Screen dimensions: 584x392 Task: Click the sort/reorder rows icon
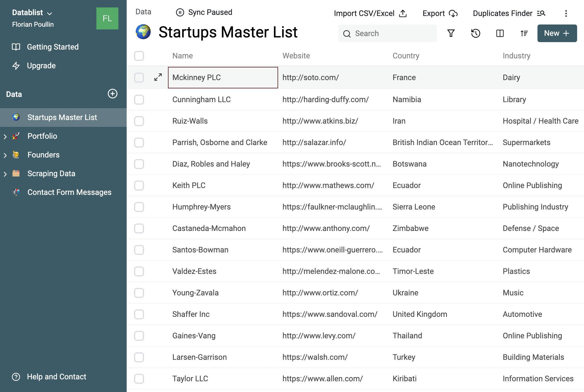coord(524,33)
